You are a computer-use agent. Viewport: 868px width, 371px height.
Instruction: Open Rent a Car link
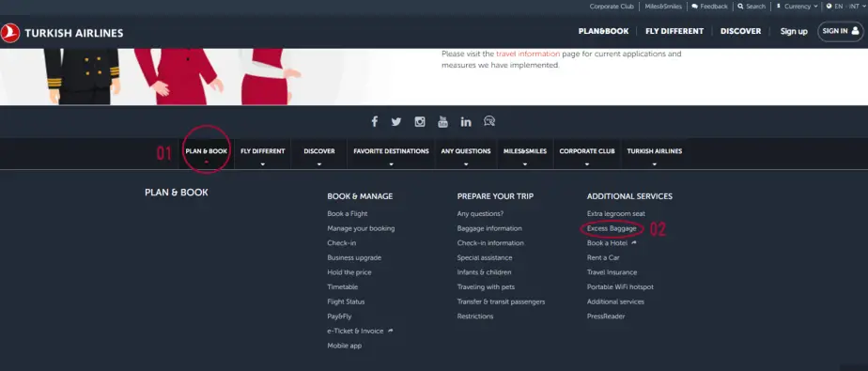click(603, 257)
